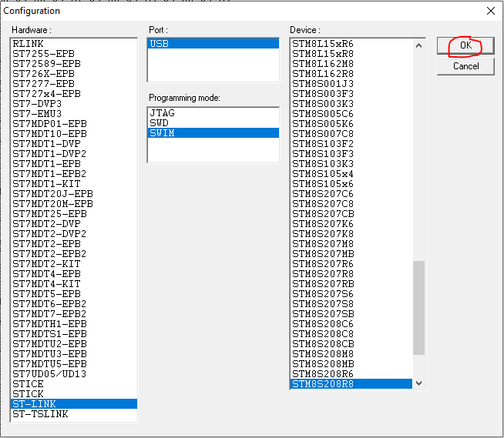The image size is (504, 438).
Task: Select device STM8S007C8
Action: pyautogui.click(x=351, y=134)
